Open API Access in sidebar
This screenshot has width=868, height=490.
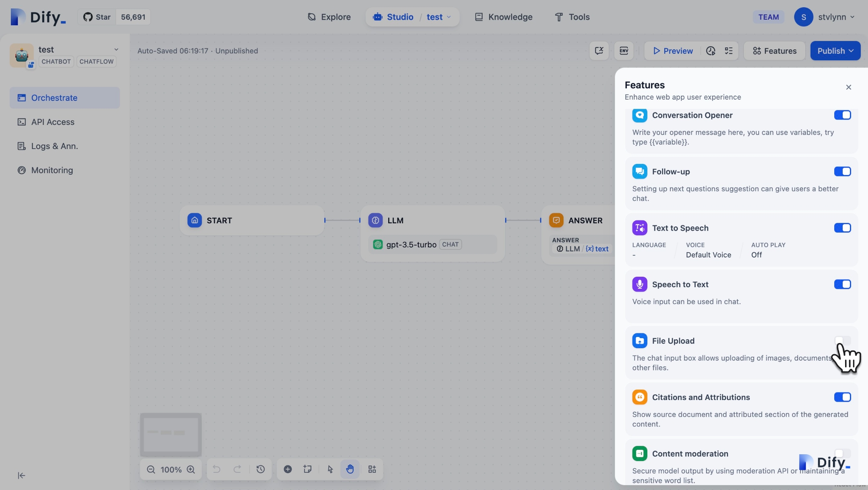click(53, 122)
